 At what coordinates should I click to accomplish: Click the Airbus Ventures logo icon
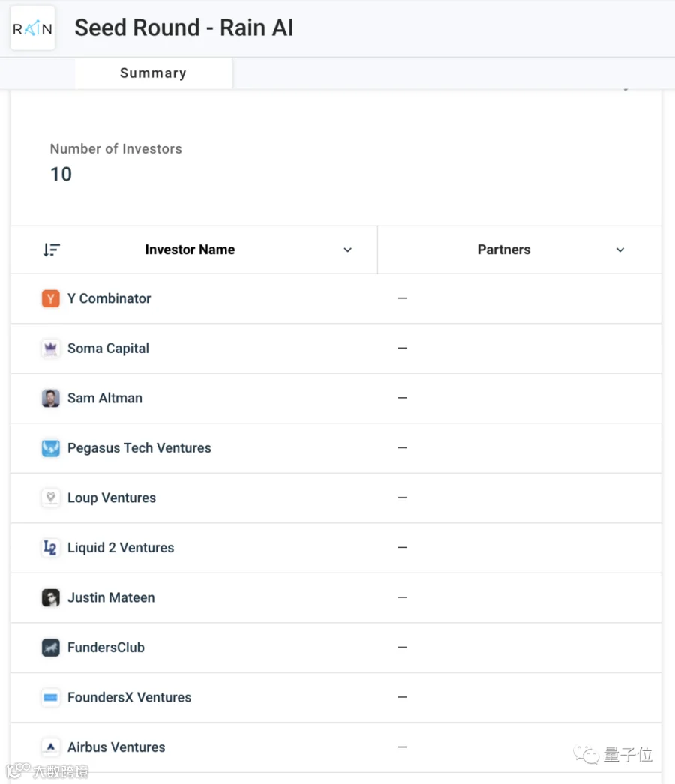tap(50, 747)
